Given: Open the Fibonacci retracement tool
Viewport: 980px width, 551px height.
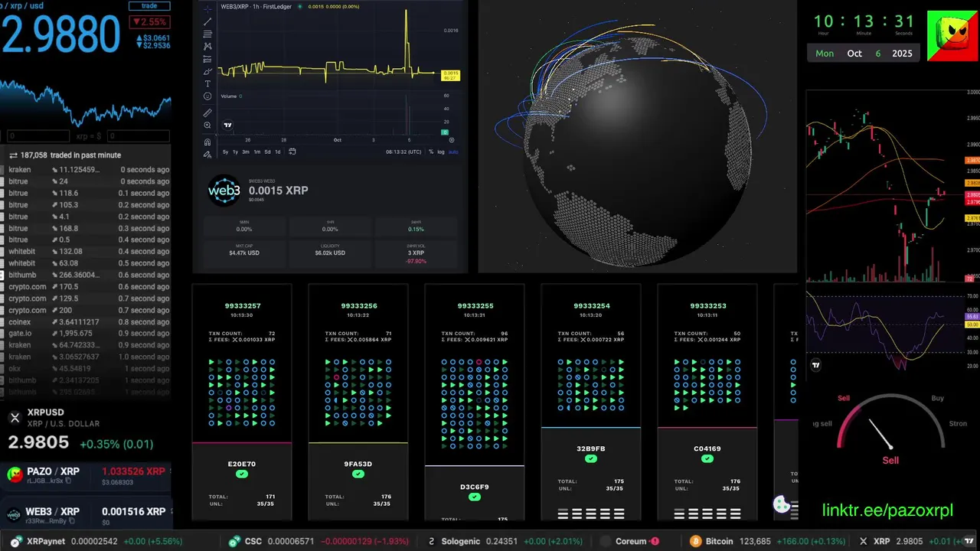Looking at the screenshot, I should [207, 34].
